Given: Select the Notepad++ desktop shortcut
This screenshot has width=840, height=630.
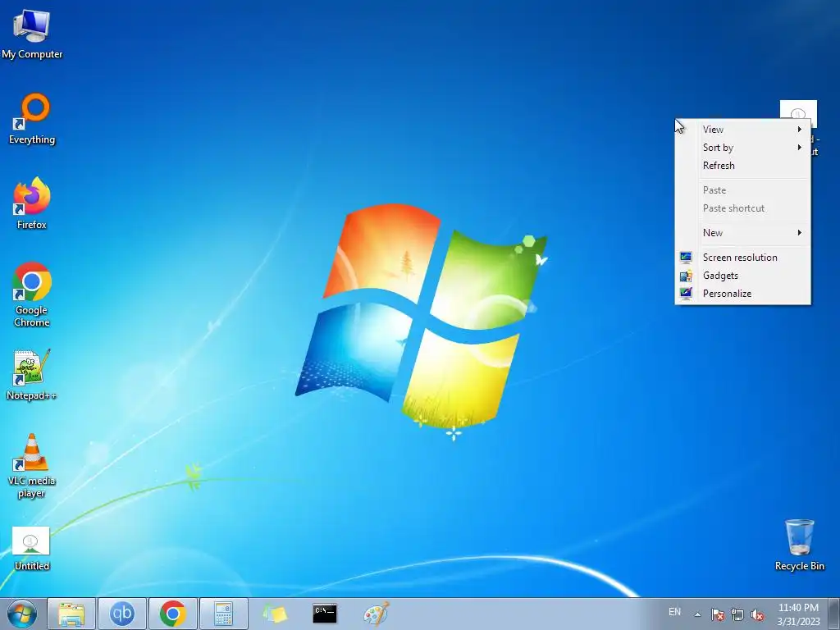Looking at the screenshot, I should point(32,375).
